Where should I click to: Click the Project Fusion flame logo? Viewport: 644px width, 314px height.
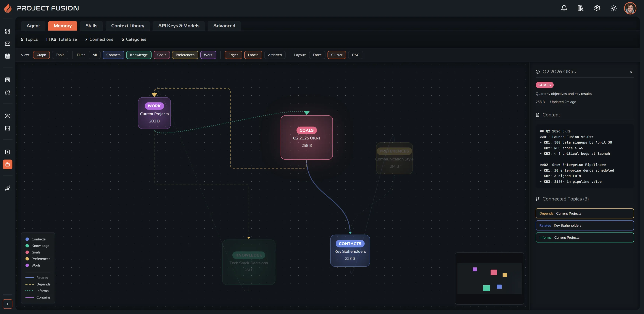(8, 8)
